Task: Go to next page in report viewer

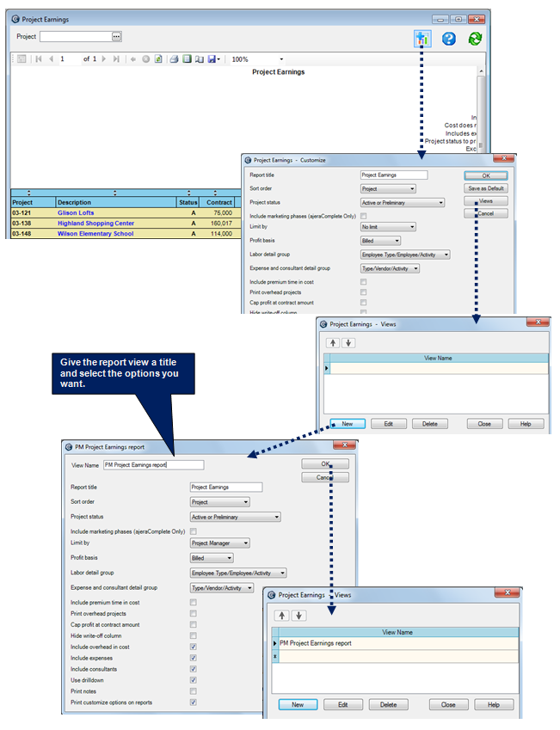Action: [104, 59]
